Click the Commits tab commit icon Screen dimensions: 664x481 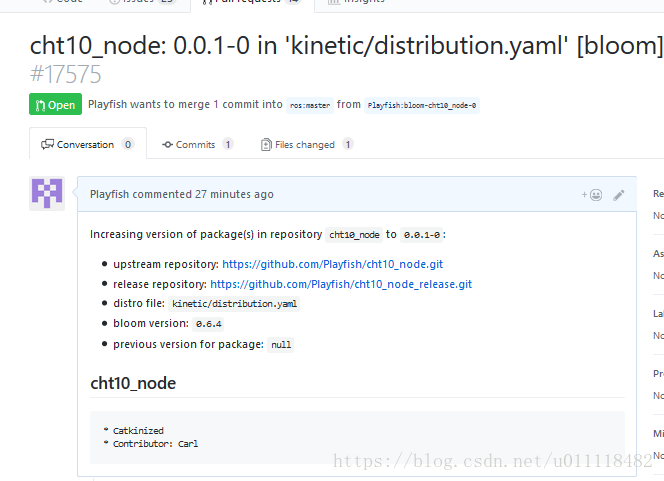(x=167, y=144)
